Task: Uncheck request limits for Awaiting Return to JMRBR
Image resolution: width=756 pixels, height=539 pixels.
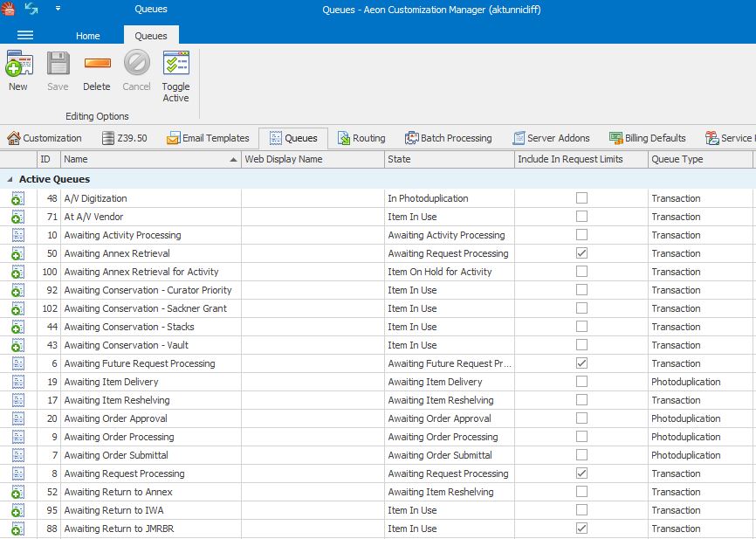Action: [581, 529]
